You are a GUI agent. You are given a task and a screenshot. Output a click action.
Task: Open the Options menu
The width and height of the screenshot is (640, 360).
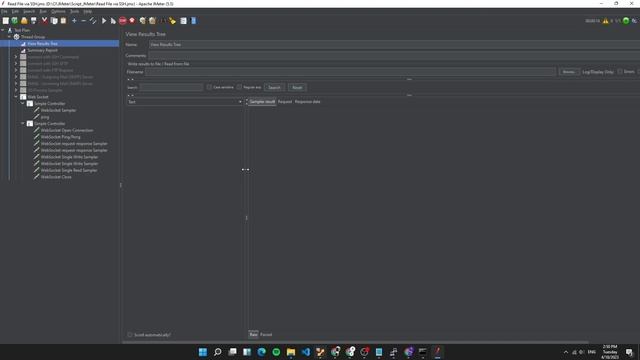pyautogui.click(x=58, y=11)
